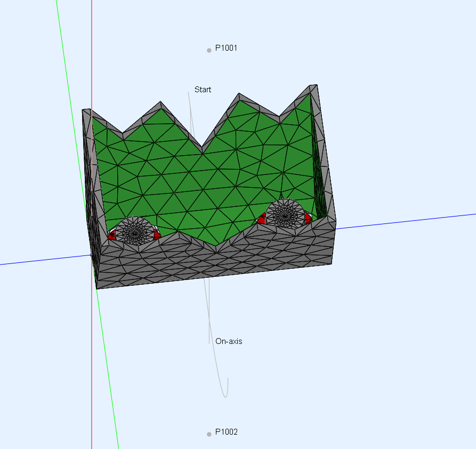Click the On-axis label
This screenshot has width=476, height=449.
click(x=229, y=341)
